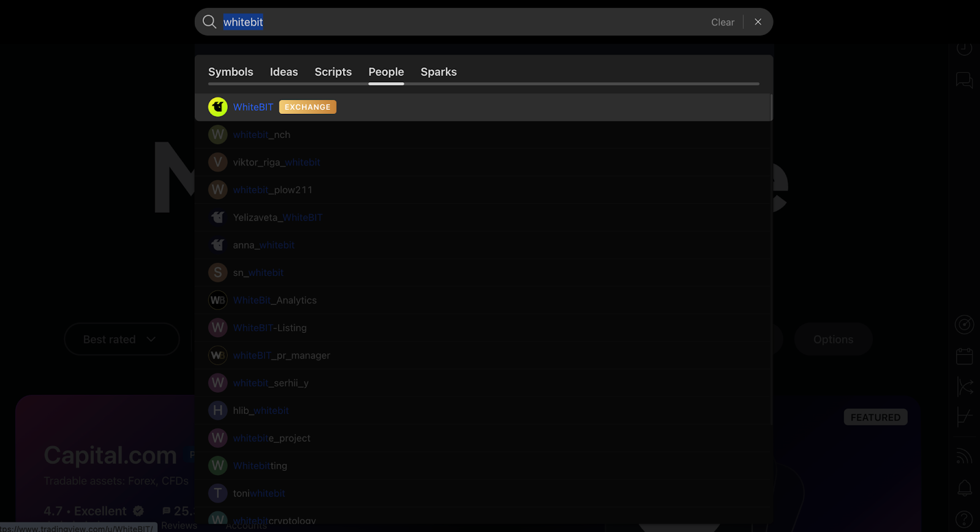Click the Options button in background page
Viewport: 980px width, 532px height.
pos(833,339)
